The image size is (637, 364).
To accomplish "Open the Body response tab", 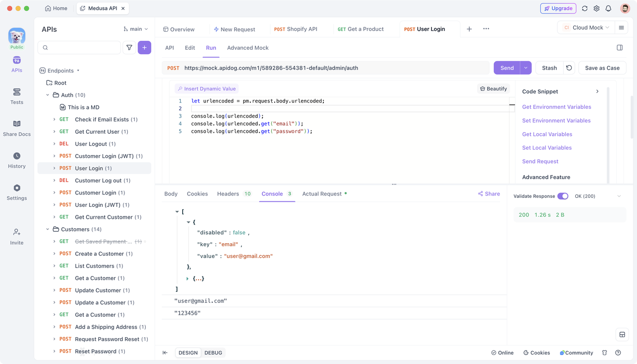I will 171,193.
